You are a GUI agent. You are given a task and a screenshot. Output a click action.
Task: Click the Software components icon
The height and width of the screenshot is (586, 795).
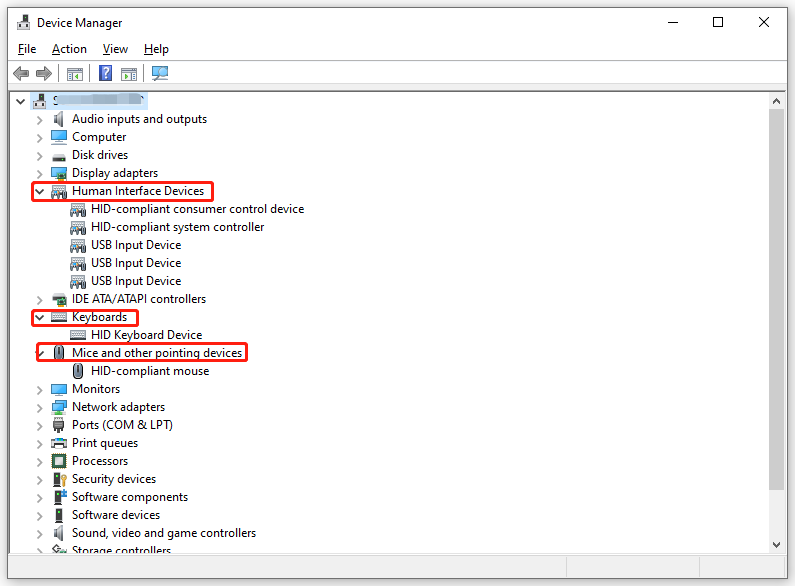click(60, 497)
